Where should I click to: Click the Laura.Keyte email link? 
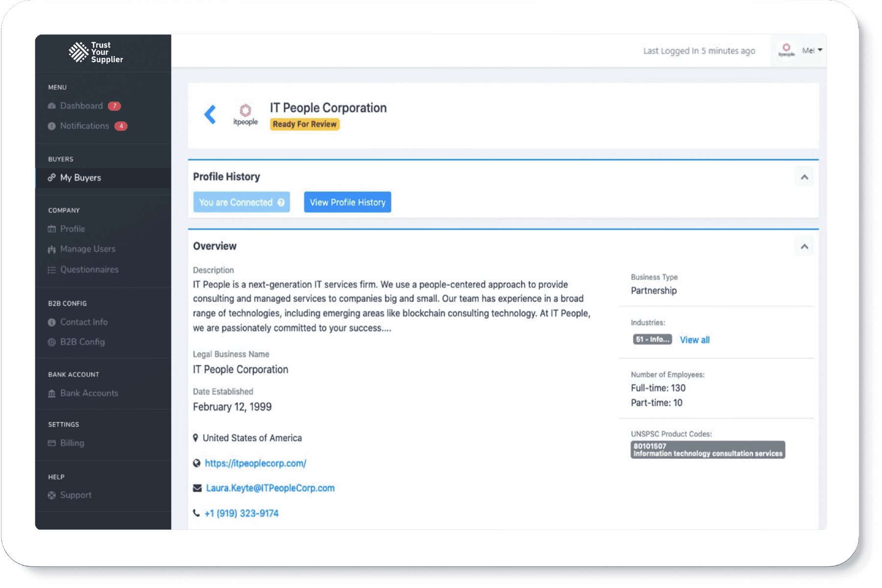270,488
